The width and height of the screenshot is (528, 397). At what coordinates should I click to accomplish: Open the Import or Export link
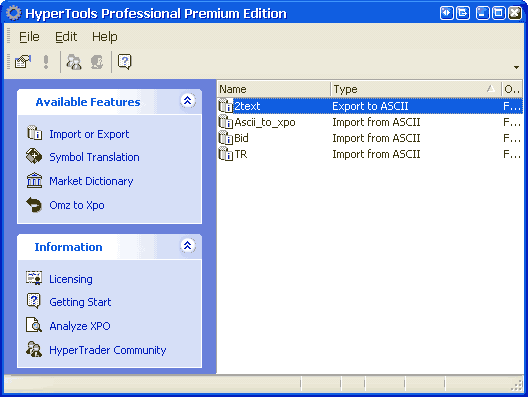click(x=89, y=134)
